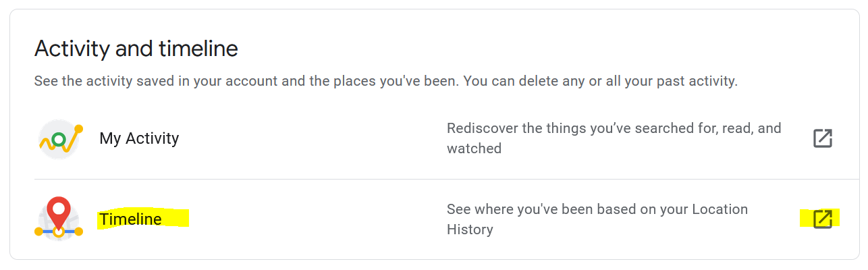Open My Activity via its external-link icon

pyautogui.click(x=822, y=138)
